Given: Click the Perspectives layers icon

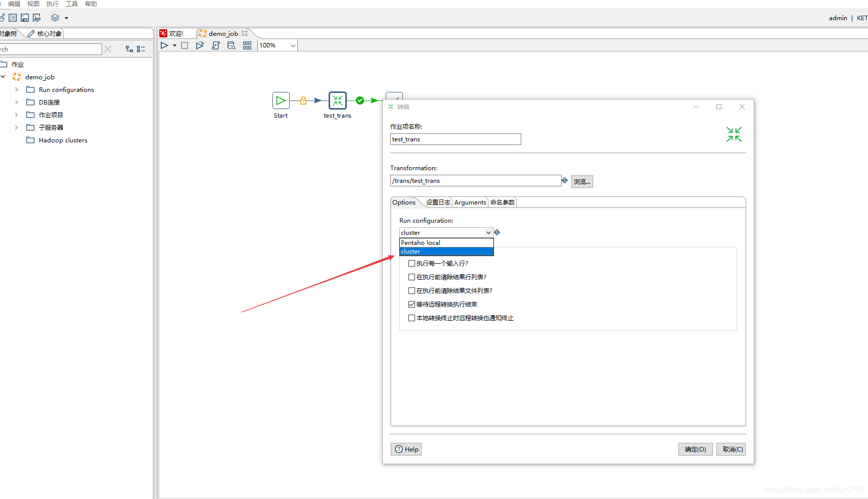Looking at the screenshot, I should [55, 18].
